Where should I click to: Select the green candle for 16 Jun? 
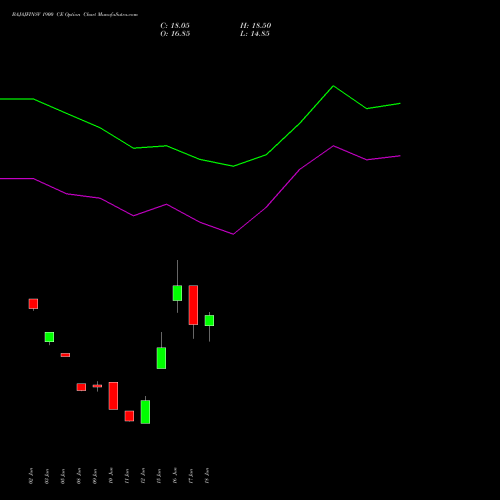coord(177,293)
